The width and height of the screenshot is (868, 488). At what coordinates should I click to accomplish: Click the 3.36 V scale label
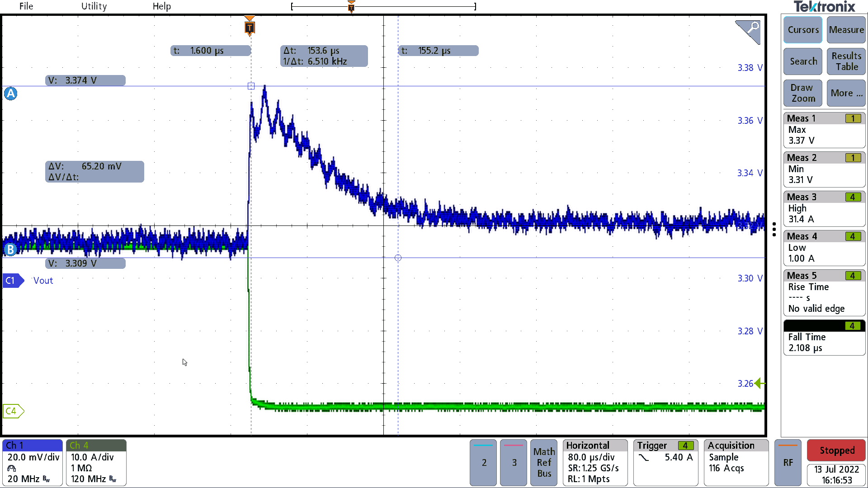pos(750,121)
